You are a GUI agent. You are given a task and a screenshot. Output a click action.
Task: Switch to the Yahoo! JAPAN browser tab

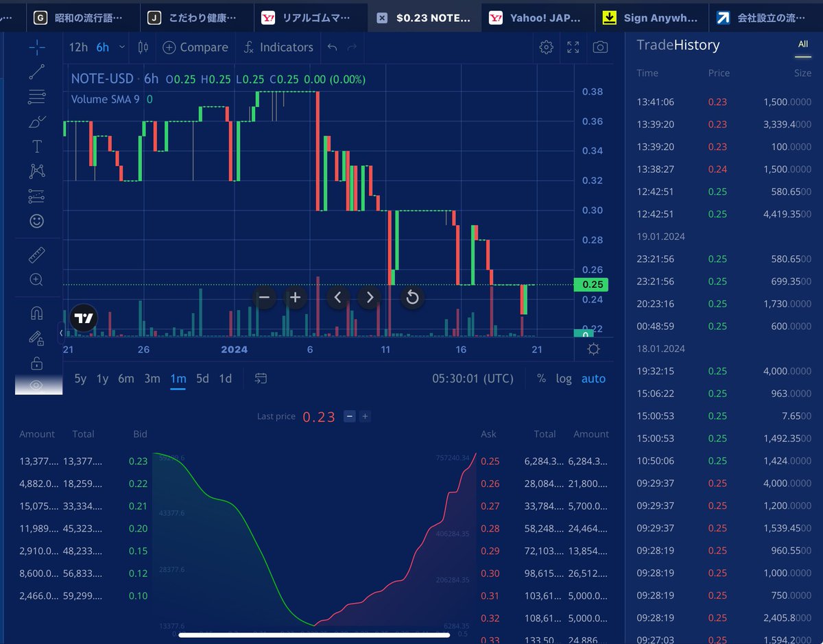click(538, 18)
